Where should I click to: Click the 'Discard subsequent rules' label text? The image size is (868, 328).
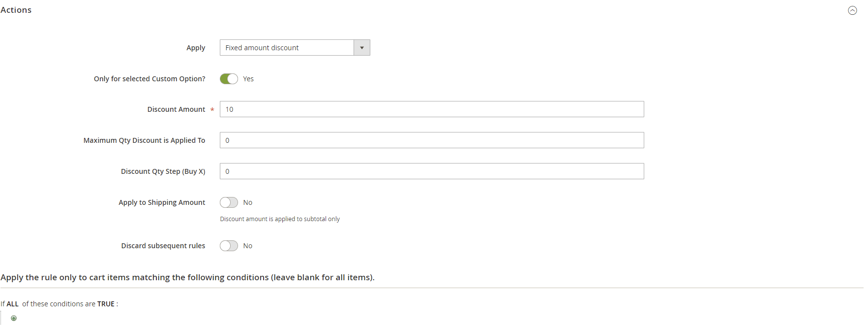click(x=163, y=246)
